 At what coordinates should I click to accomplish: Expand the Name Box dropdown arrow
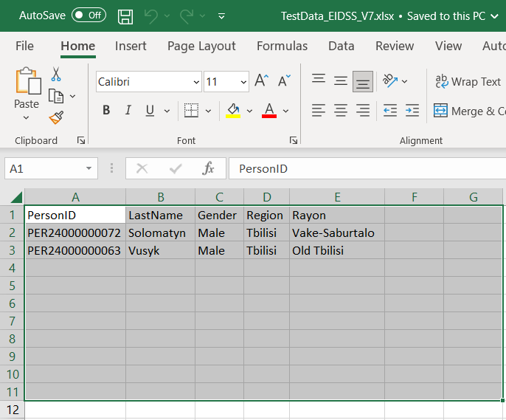pos(89,169)
